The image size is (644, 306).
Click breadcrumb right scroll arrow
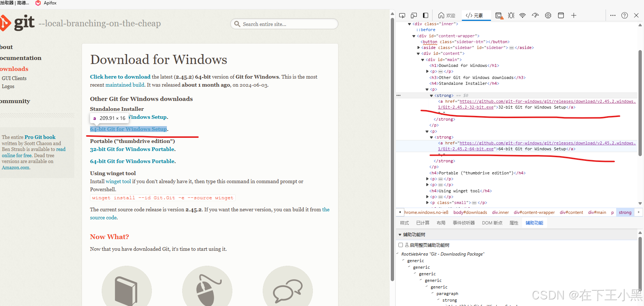[639, 212]
